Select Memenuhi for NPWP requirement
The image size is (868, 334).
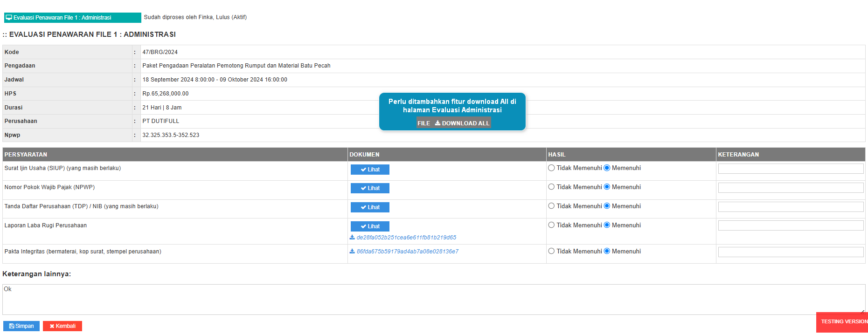coord(607,187)
